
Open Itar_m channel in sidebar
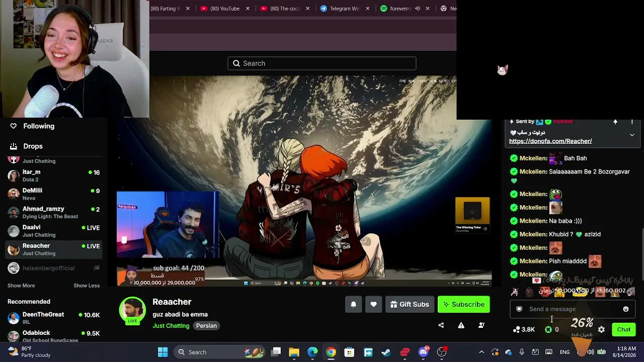(54, 175)
